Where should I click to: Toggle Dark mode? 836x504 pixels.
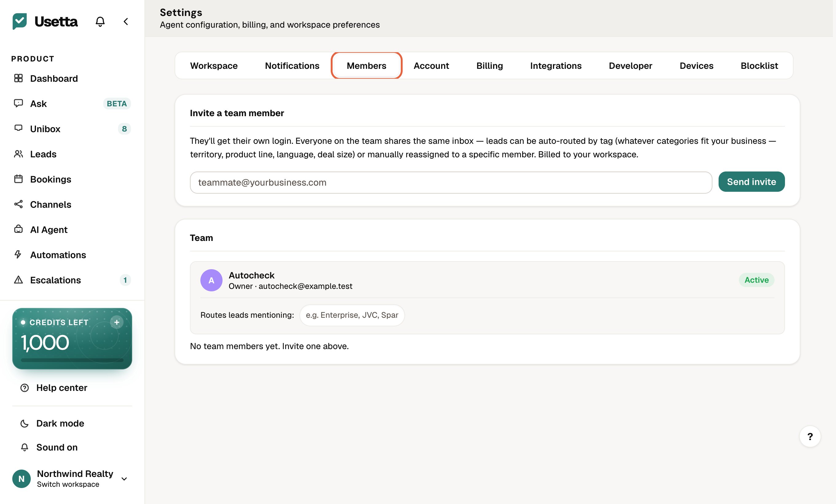(x=72, y=423)
